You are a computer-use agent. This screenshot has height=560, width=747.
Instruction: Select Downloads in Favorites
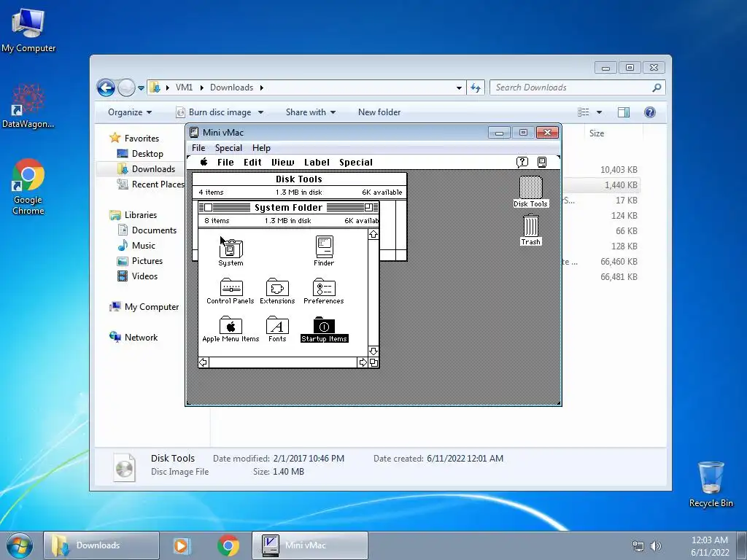click(x=153, y=169)
